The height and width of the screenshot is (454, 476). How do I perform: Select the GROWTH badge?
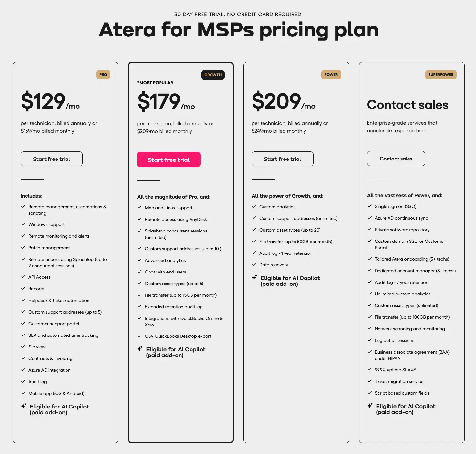(x=213, y=75)
